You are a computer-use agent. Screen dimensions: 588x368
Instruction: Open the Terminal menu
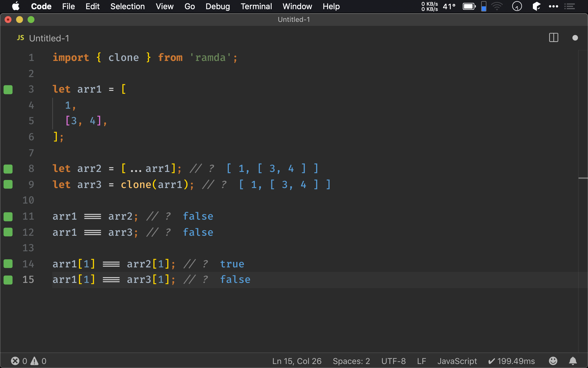pos(256,6)
